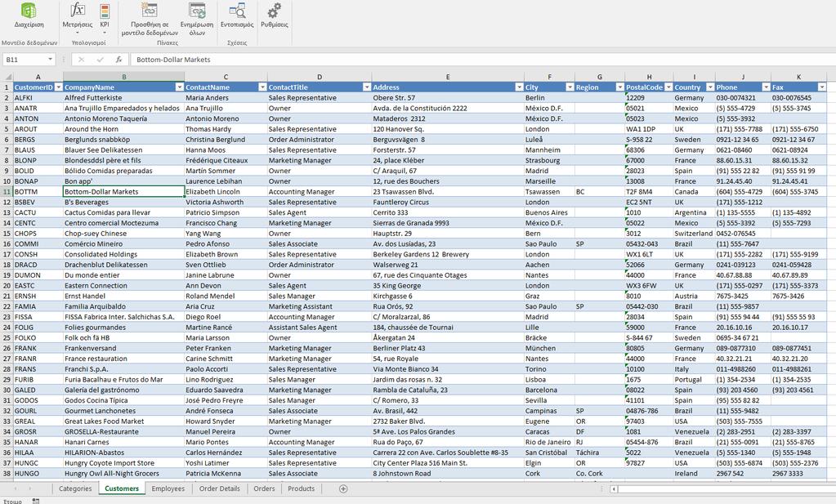Open Region column filter dropdown
The height and width of the screenshot is (504, 836).
tap(619, 87)
